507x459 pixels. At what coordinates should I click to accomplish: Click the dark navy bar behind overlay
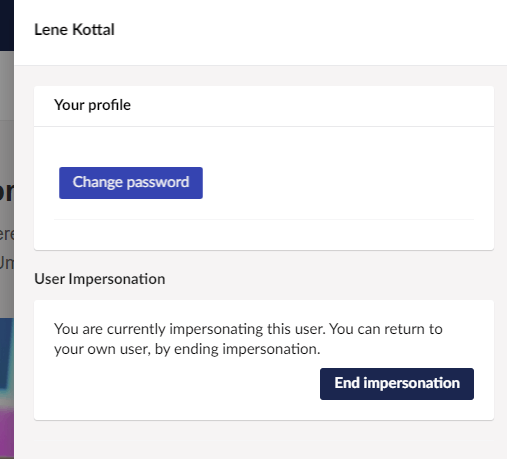click(x=7, y=25)
